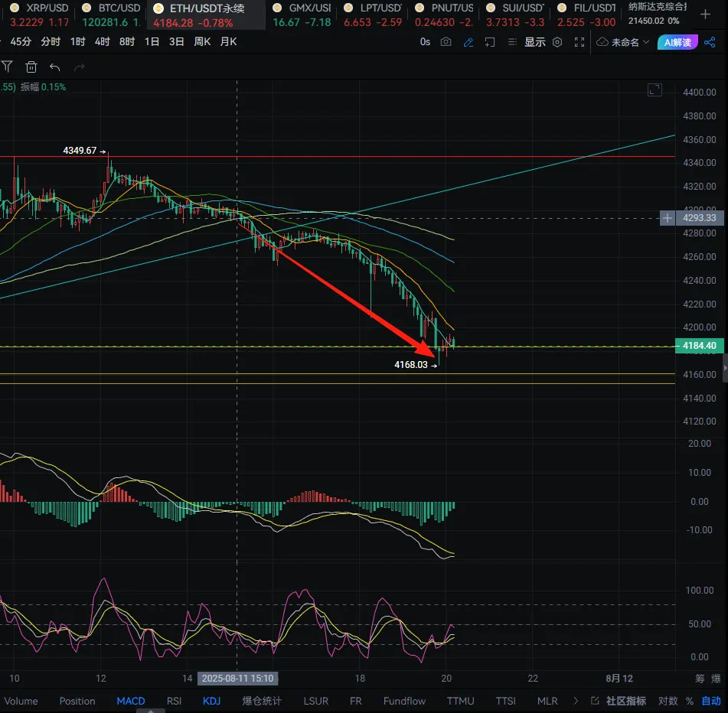The width and height of the screenshot is (728, 713).
Task: Open chart settings hexagon gear icon
Action: pyautogui.click(x=557, y=42)
